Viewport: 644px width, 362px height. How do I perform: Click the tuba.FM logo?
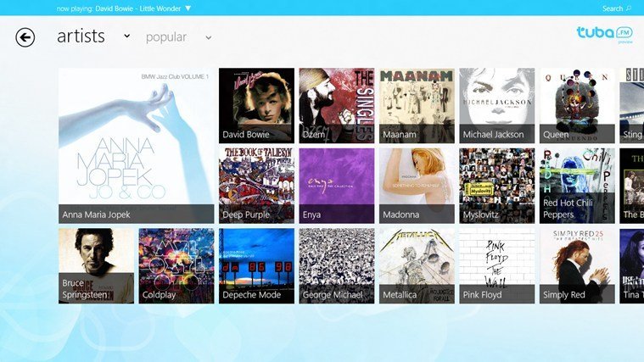(x=605, y=35)
